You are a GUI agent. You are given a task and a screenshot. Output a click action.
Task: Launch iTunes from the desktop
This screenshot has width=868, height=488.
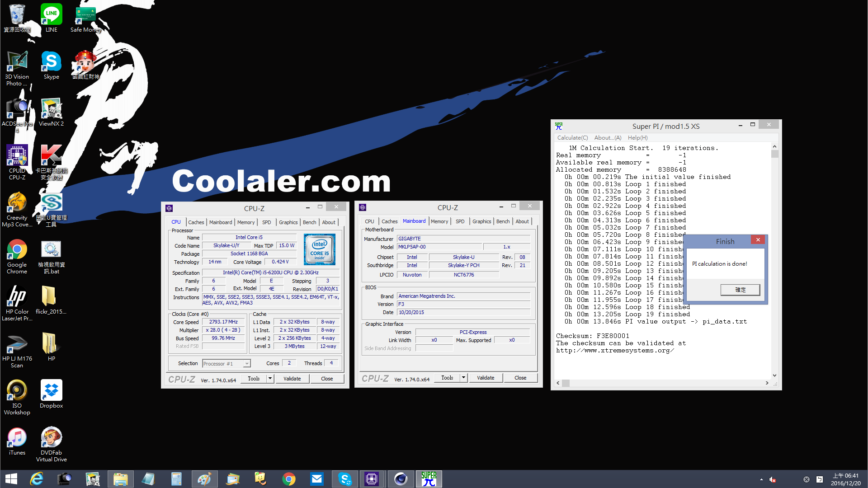[17, 441]
